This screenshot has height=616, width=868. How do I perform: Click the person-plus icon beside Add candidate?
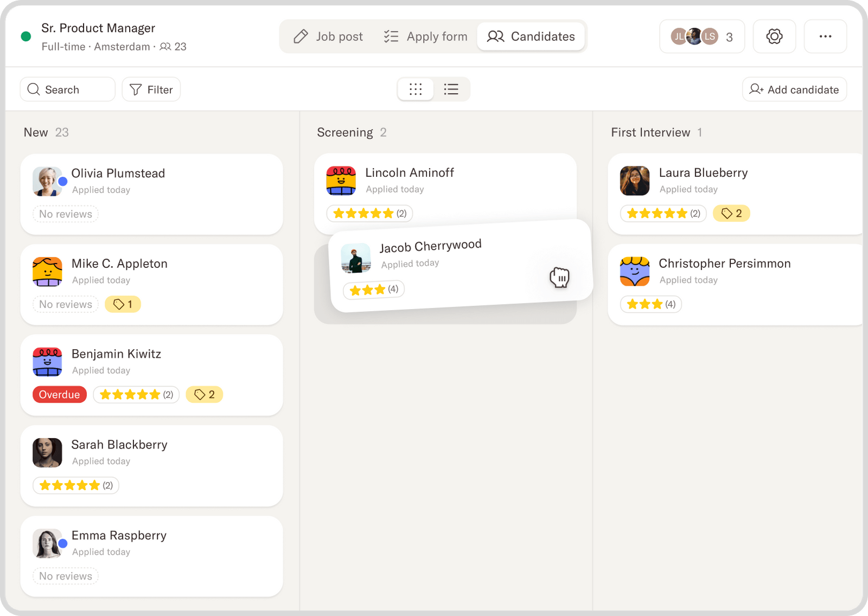point(756,89)
